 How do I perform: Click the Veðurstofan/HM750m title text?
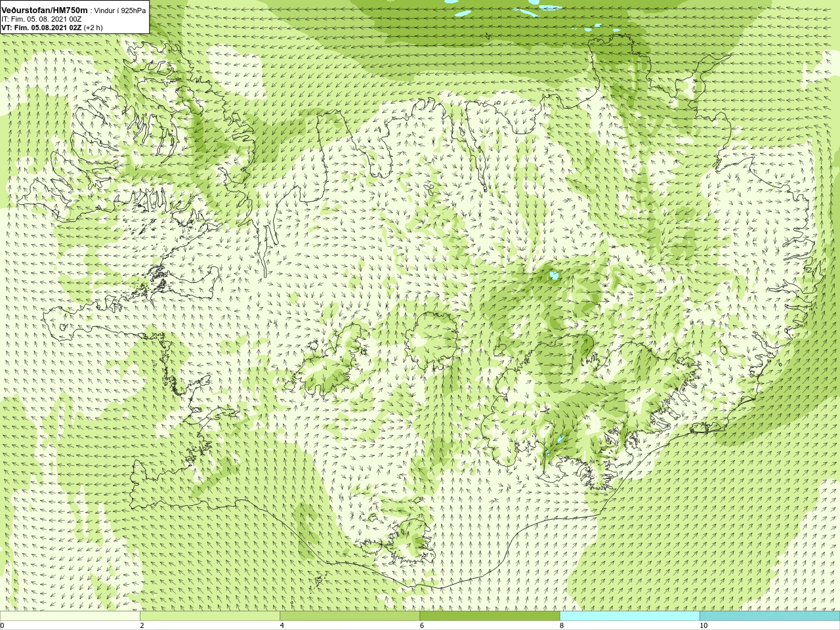(x=44, y=10)
